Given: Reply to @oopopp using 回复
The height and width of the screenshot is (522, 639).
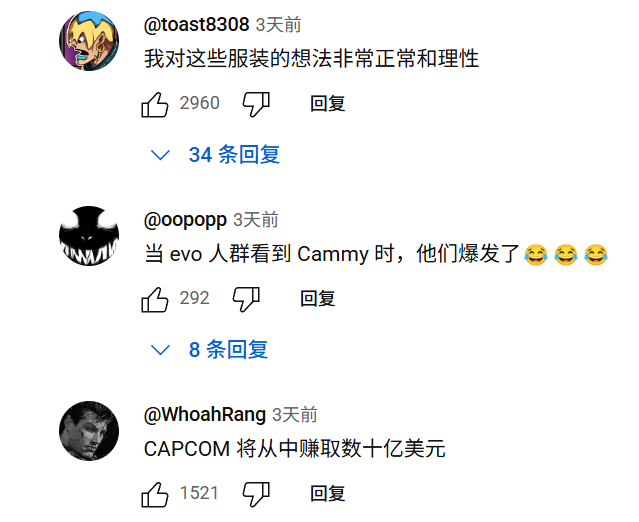Looking at the screenshot, I should (318, 299).
